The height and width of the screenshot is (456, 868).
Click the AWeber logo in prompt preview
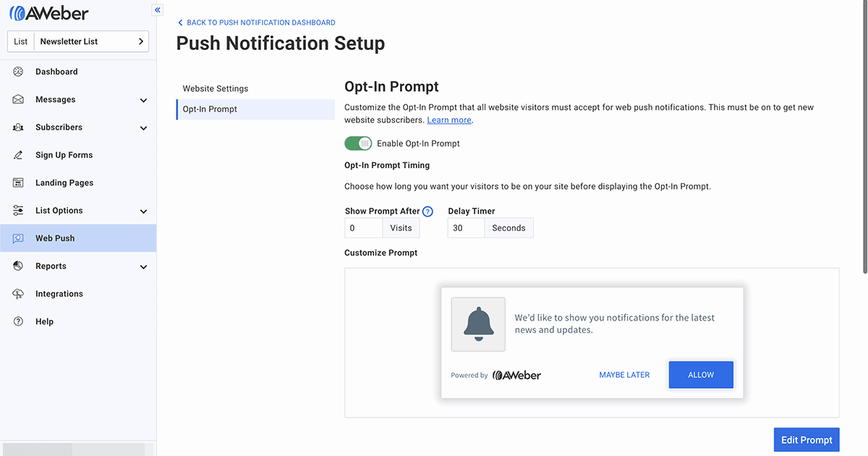click(516, 375)
